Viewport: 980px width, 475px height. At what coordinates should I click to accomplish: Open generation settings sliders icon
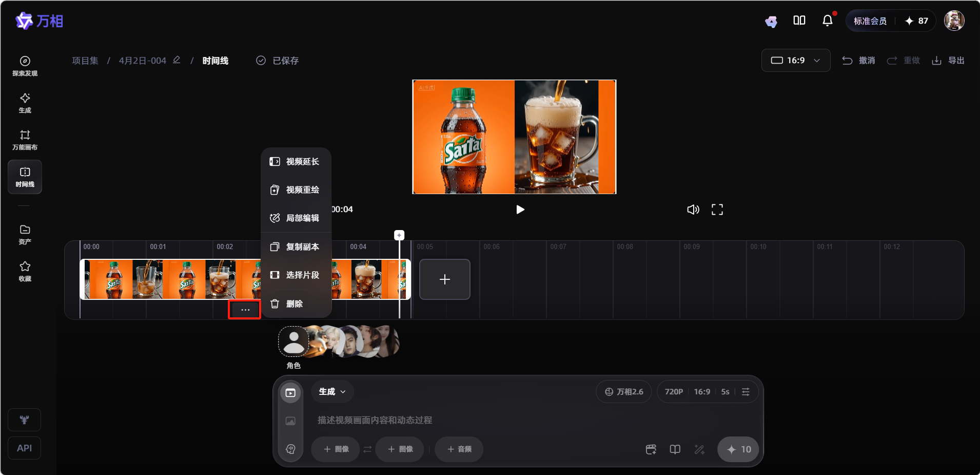[x=746, y=392]
